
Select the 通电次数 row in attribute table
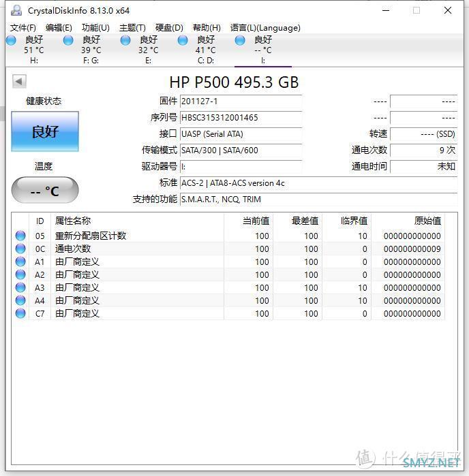tap(228, 249)
